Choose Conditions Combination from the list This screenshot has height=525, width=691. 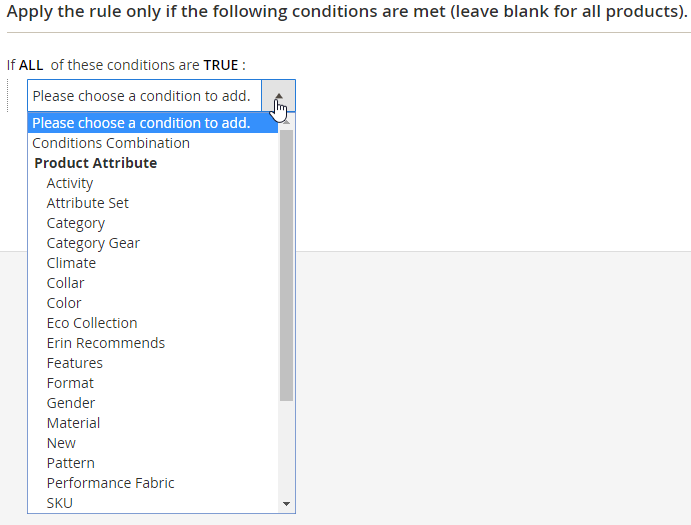click(111, 143)
